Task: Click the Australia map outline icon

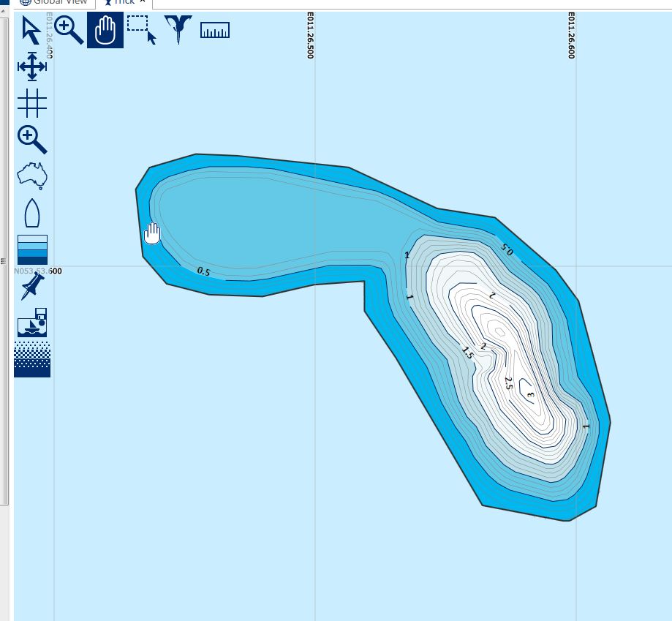Action: point(32,176)
